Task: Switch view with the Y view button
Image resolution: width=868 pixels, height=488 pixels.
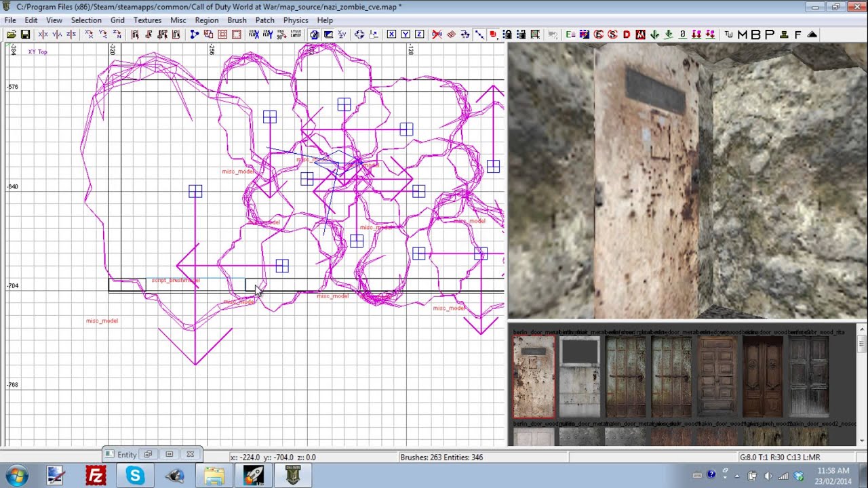Action: click(406, 35)
